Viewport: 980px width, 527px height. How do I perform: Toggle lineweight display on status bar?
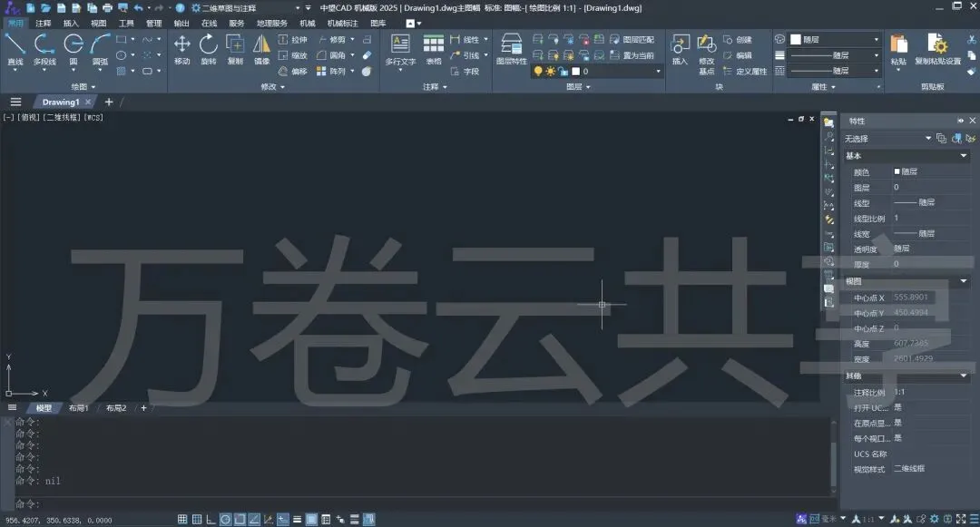[297, 519]
